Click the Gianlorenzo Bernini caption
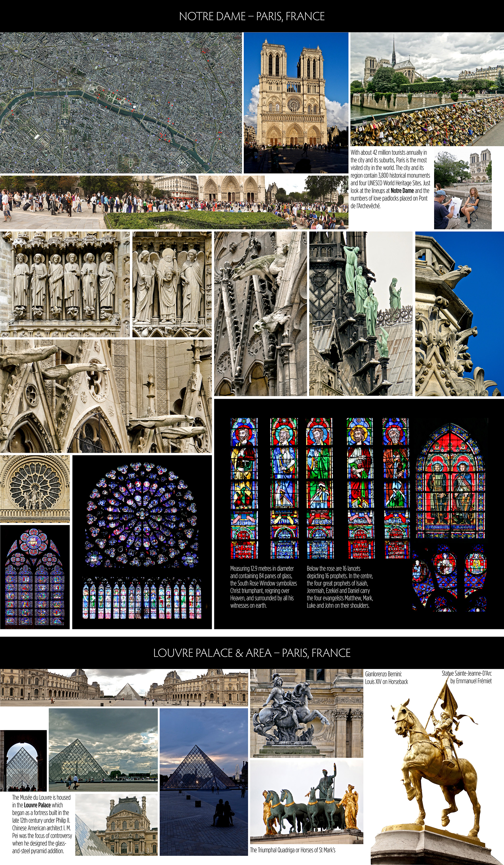The height and width of the screenshot is (865, 504). coord(386,678)
